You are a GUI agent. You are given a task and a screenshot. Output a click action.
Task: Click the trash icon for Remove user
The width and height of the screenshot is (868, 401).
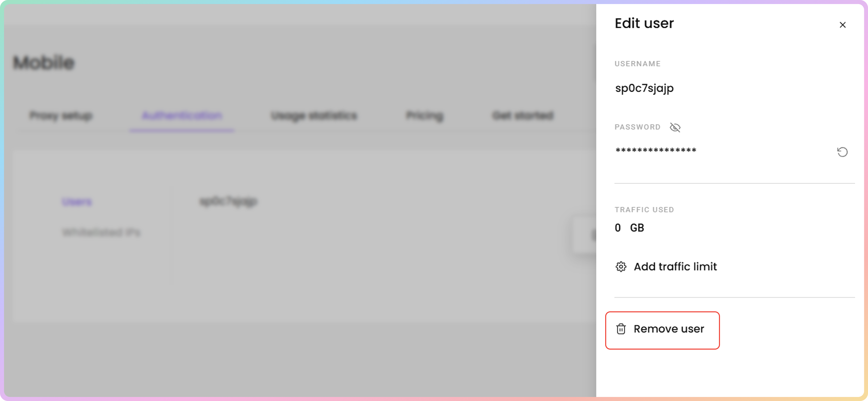pos(621,329)
